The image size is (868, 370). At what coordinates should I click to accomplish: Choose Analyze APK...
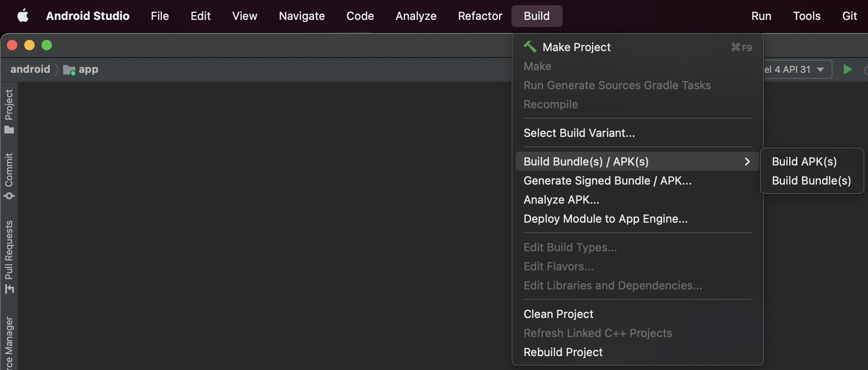(x=638, y=200)
